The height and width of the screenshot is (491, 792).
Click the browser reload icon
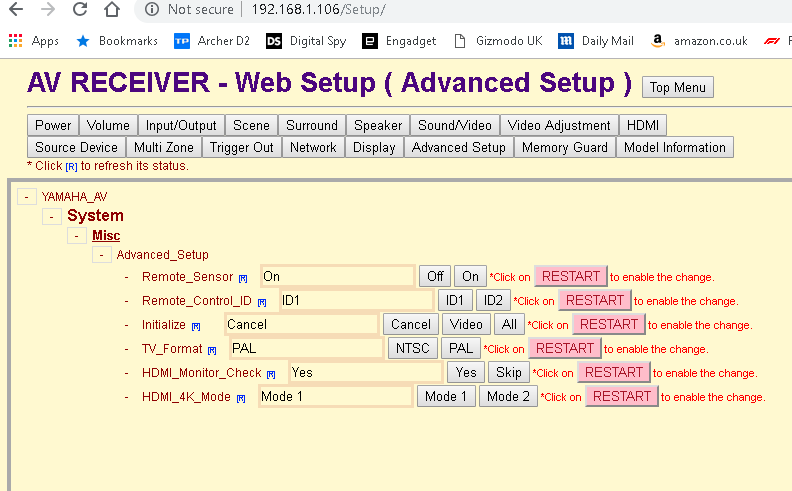pos(80,10)
